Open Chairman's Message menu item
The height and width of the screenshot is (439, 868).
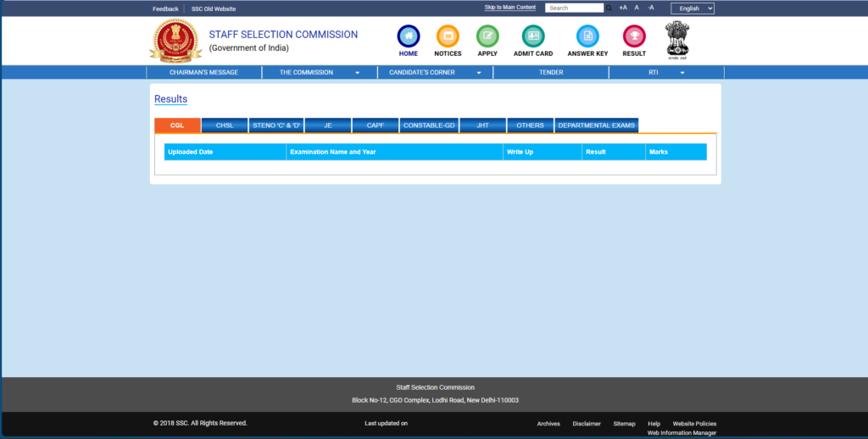tap(203, 73)
